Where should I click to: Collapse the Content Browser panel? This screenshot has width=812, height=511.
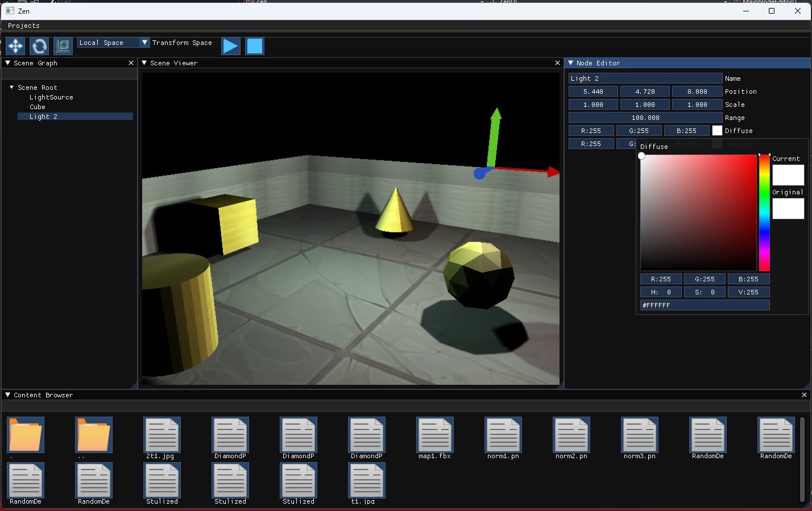tap(8, 395)
